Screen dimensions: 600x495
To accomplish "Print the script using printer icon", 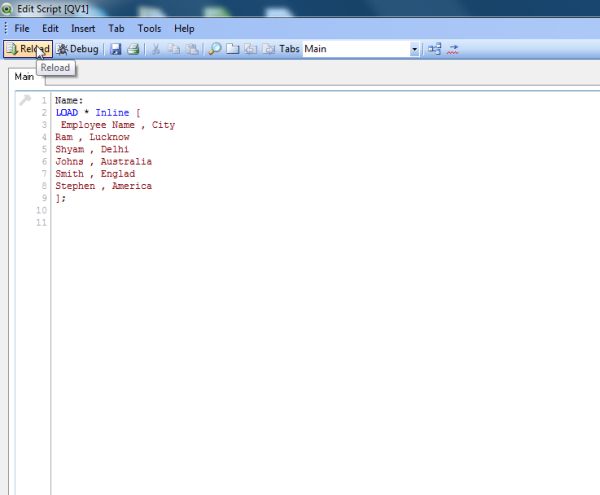I will 133,49.
